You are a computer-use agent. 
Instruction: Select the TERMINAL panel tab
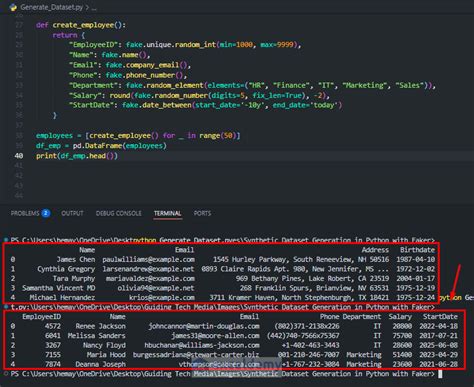pyautogui.click(x=168, y=213)
